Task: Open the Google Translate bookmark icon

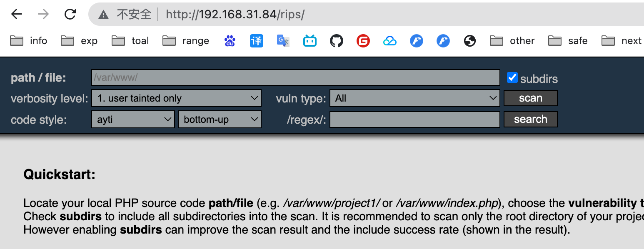Action: (283, 41)
